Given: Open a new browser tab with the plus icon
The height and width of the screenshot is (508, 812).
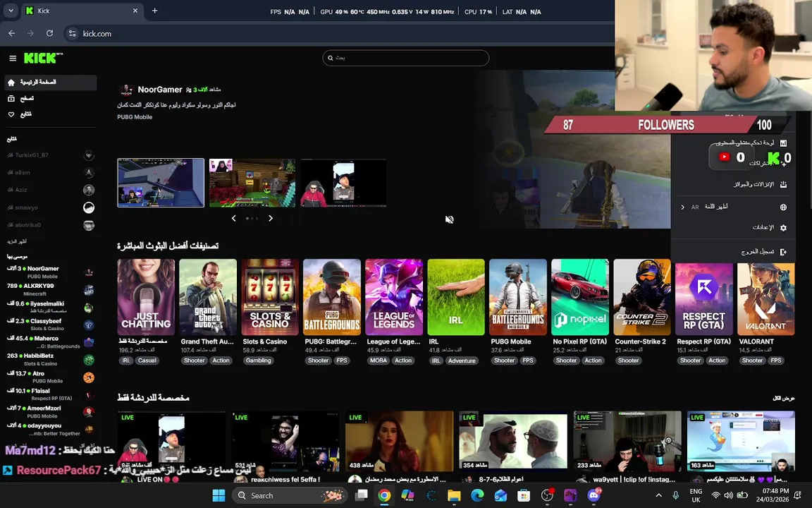Looking at the screenshot, I should point(154,11).
